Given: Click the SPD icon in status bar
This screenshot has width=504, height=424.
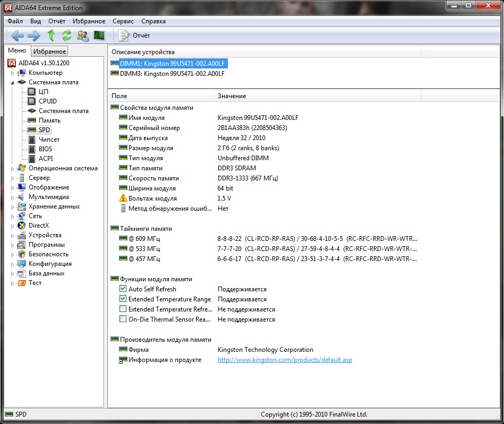Looking at the screenshot, I should [9, 414].
